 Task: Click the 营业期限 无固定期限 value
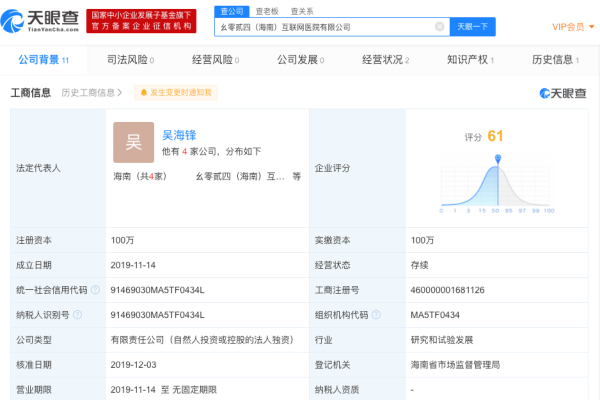pyautogui.click(x=164, y=390)
